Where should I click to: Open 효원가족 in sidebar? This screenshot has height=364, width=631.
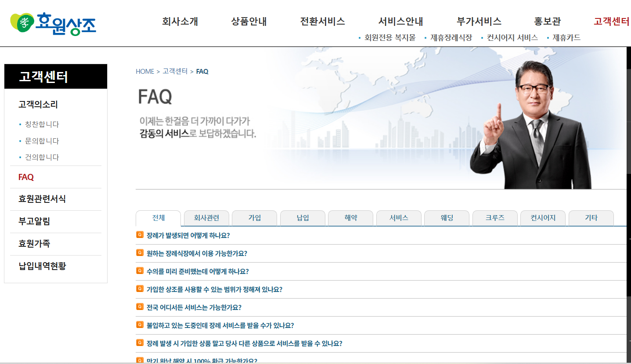click(34, 244)
